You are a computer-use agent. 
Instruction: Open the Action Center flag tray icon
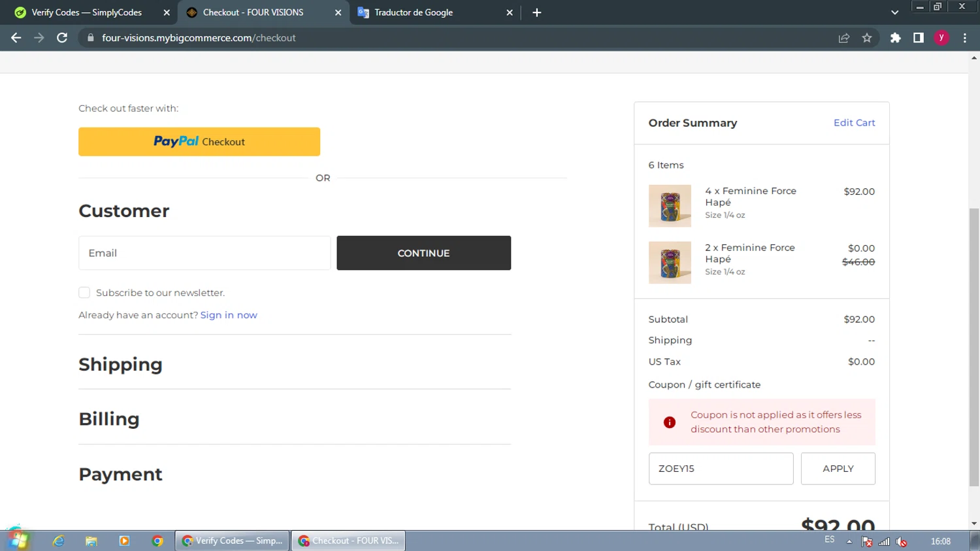[867, 541]
